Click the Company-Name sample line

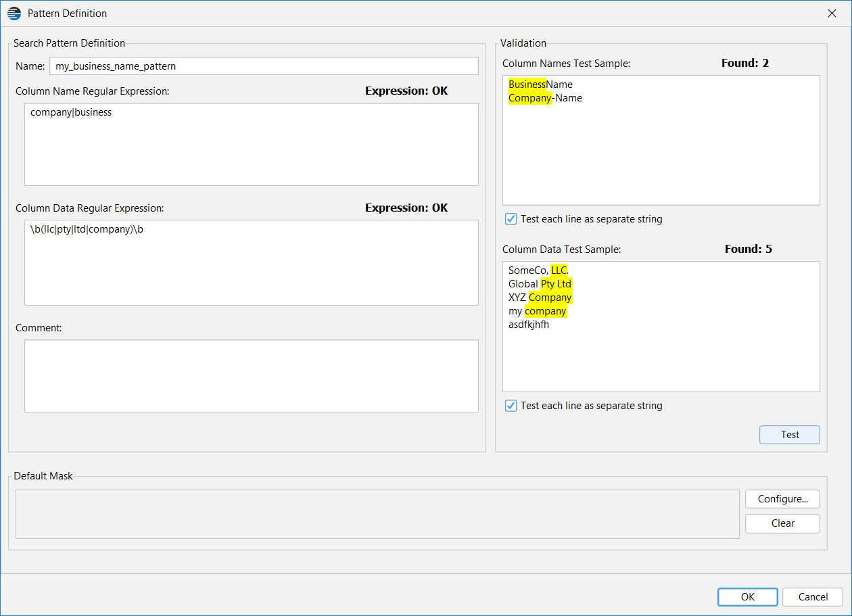(545, 98)
